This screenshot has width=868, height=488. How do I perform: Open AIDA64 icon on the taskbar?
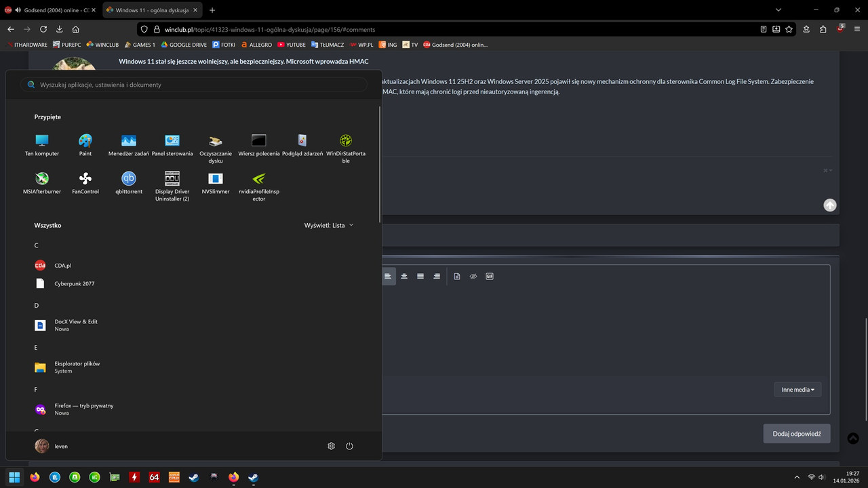pos(154,477)
